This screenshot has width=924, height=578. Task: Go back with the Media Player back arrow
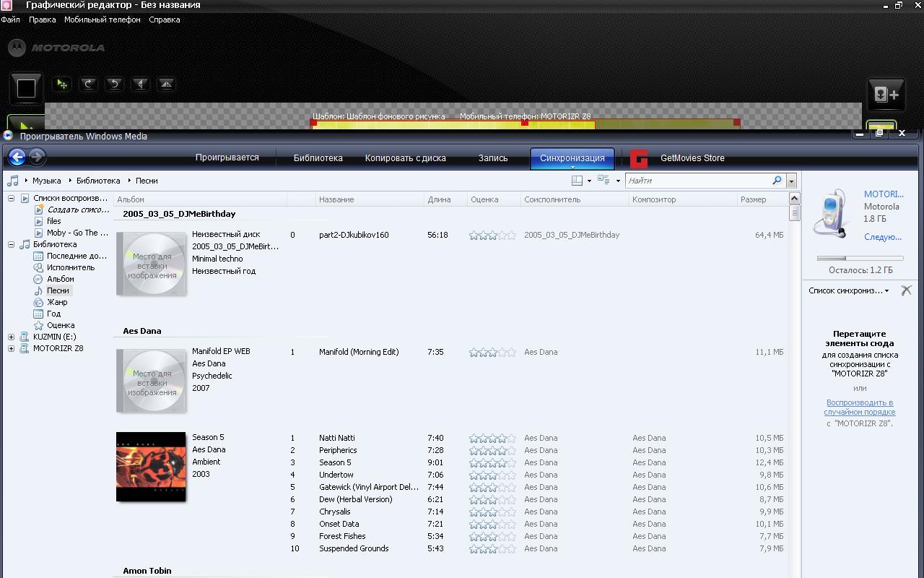pos(17,157)
